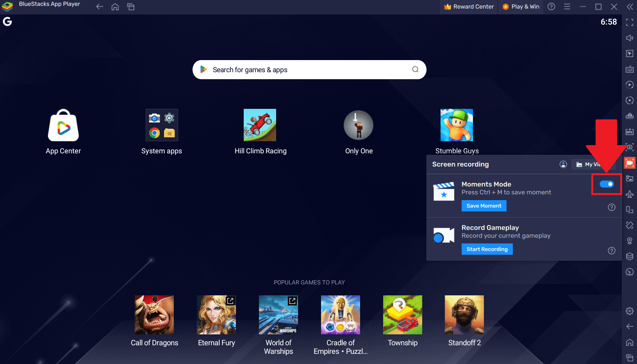The height and width of the screenshot is (364, 637).
Task: Open the hamburger menu near window controls
Action: coord(567,7)
